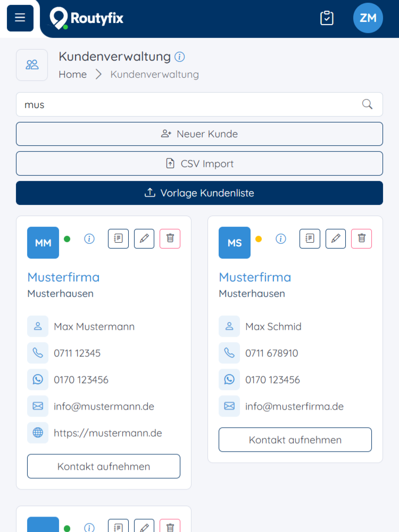The height and width of the screenshot is (532, 399).
Task: Delete the Max Mustermann customer
Action: click(x=170, y=239)
